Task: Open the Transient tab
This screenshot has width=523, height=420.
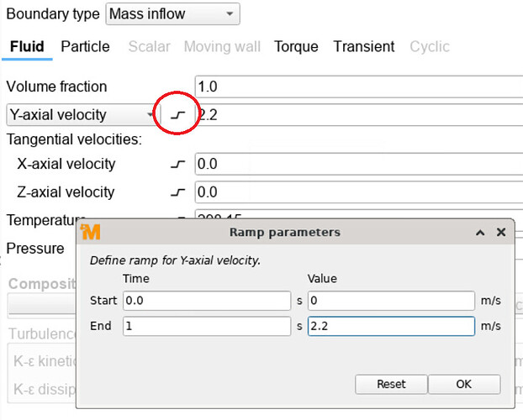Action: click(364, 47)
